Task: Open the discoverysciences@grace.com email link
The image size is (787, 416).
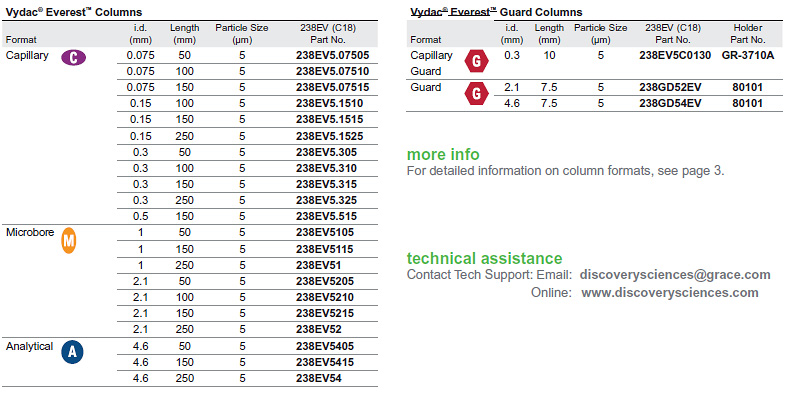Action: (x=675, y=274)
